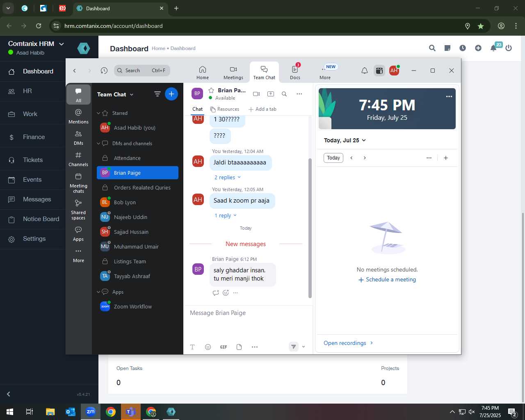Open More in the Zoom sidebar
Viewport: 525px width, 420px height.
[x=78, y=255]
